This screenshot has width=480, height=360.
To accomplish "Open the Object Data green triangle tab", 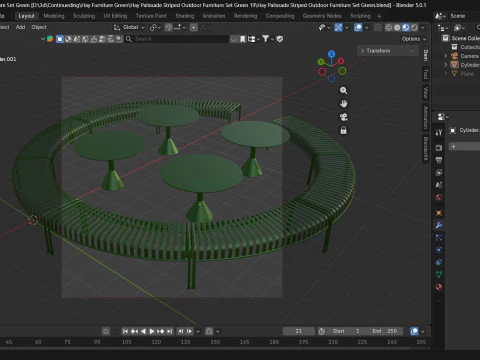I will point(439,274).
